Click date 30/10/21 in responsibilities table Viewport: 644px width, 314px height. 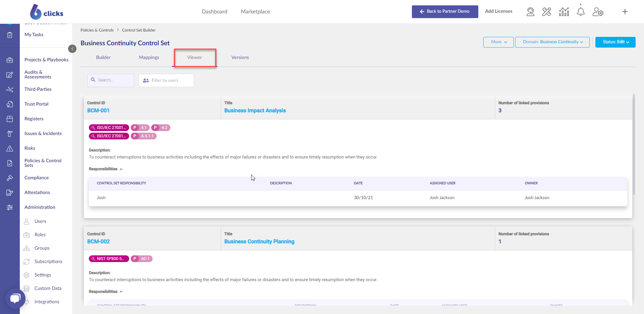coord(363,198)
